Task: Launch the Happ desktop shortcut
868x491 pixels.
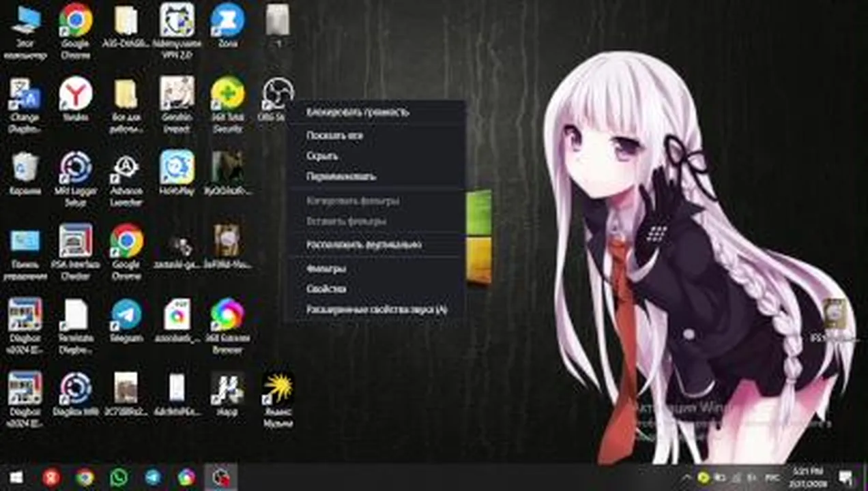Action: (227, 395)
